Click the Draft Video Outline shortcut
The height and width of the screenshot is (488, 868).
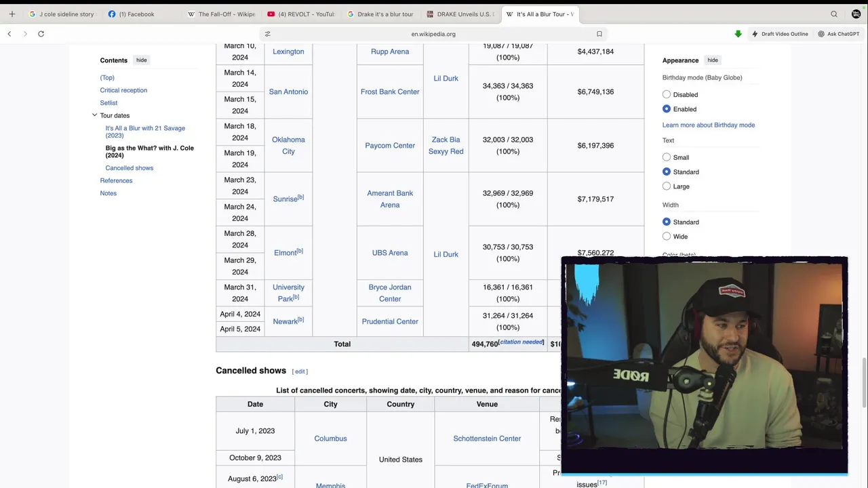[x=779, y=34]
